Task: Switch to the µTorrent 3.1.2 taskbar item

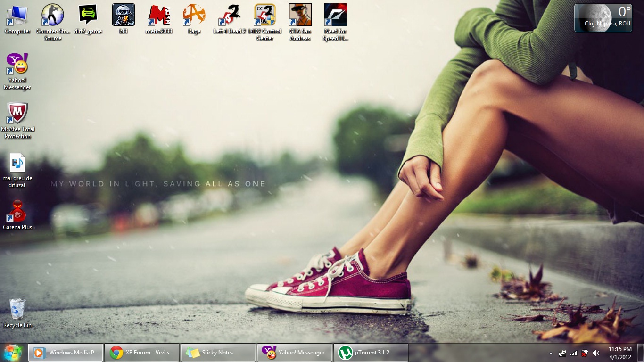Action: point(371,353)
